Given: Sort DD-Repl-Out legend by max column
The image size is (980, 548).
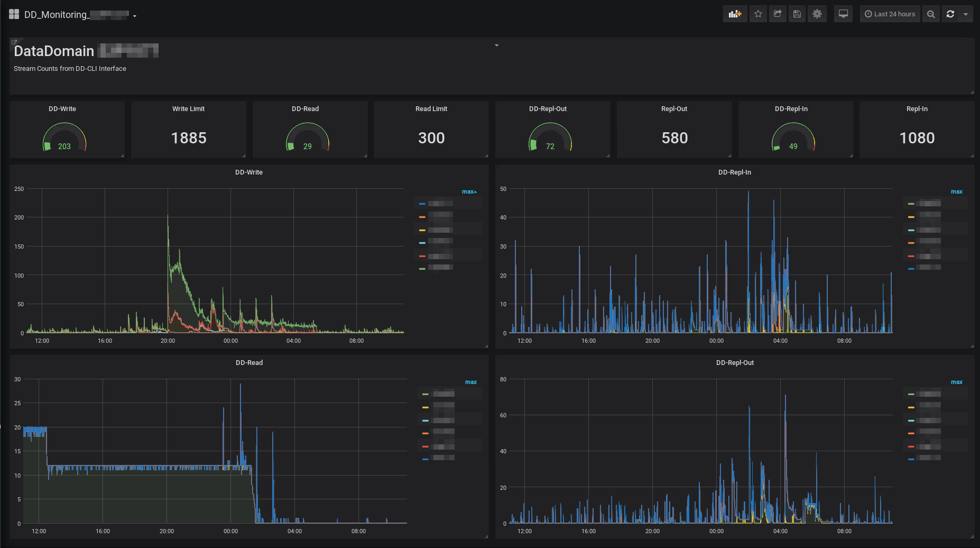Looking at the screenshot, I should pyautogui.click(x=957, y=382).
